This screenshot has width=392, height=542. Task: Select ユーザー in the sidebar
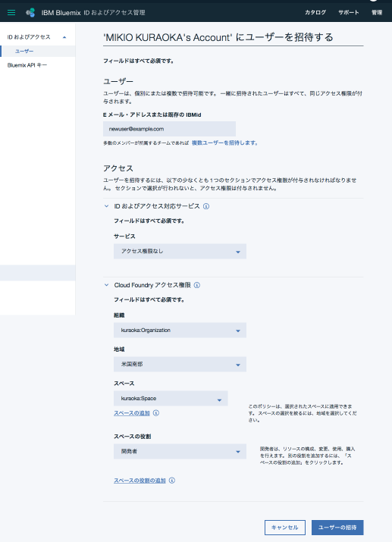click(38, 51)
